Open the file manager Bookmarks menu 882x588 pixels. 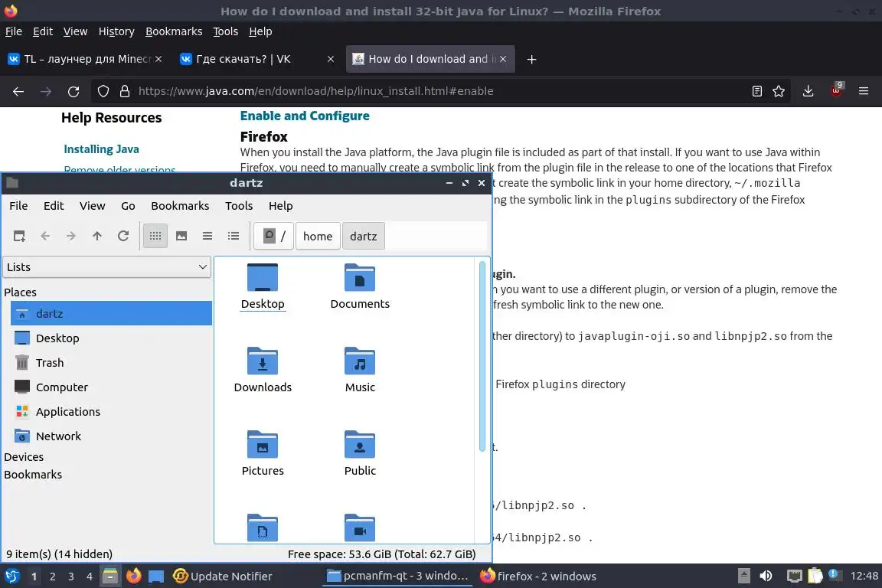click(x=180, y=206)
